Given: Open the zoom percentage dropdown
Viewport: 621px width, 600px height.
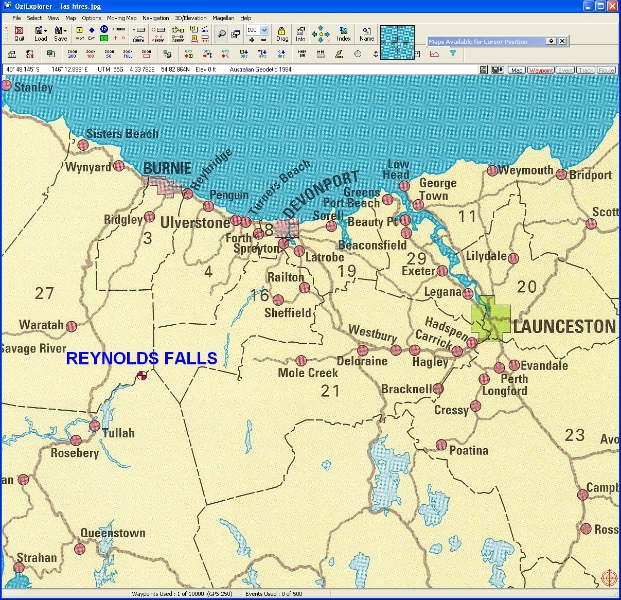Looking at the screenshot, I should [264, 31].
